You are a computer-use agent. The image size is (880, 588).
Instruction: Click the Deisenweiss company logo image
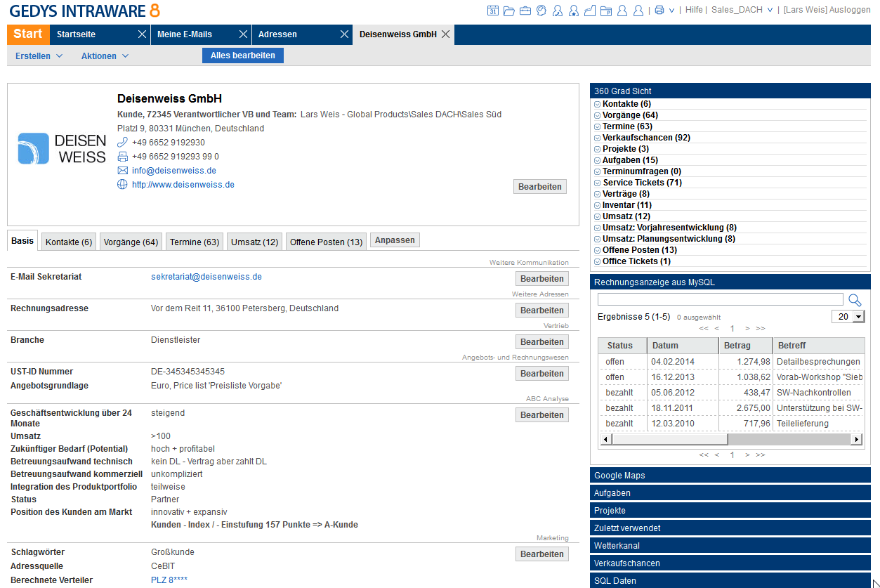62,149
